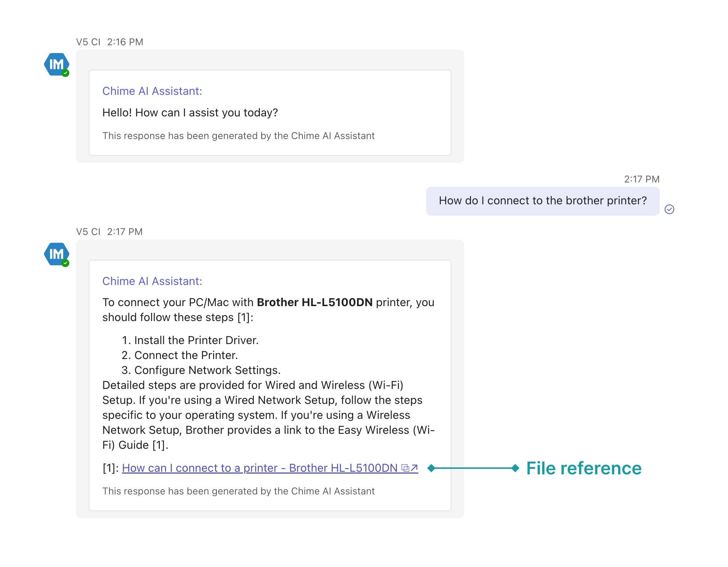Click the 'File reference' annotation label
Screen dimensions: 728x567
[583, 468]
